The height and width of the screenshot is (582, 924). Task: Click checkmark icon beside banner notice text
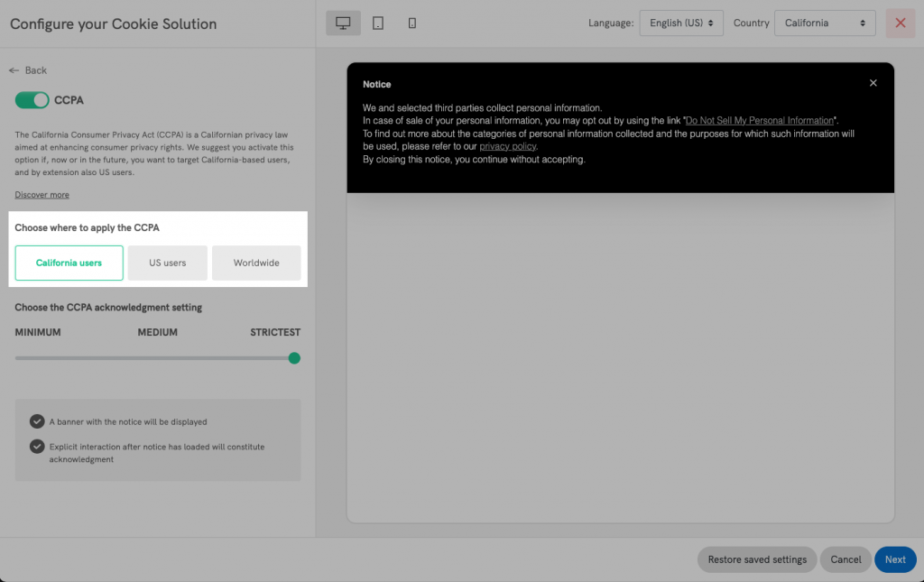click(x=37, y=421)
